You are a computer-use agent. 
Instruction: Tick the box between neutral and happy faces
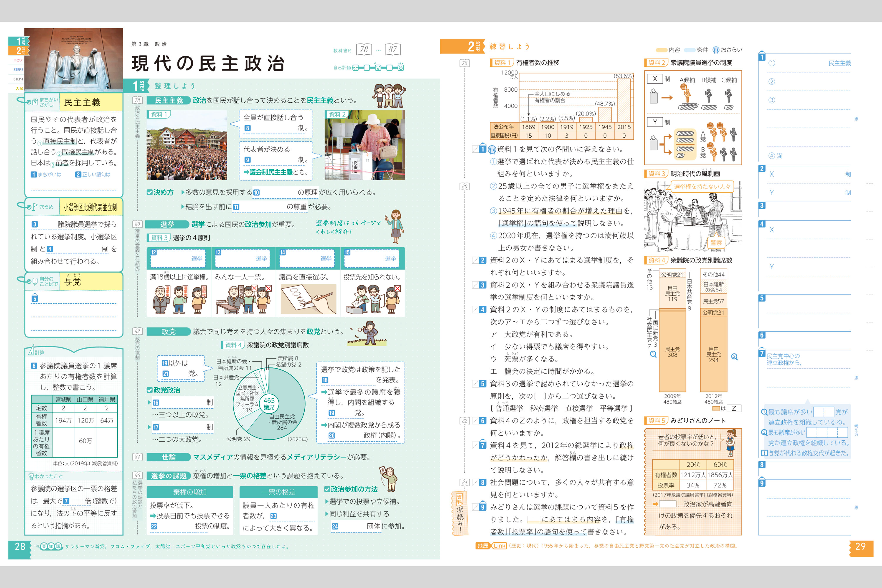click(390, 68)
